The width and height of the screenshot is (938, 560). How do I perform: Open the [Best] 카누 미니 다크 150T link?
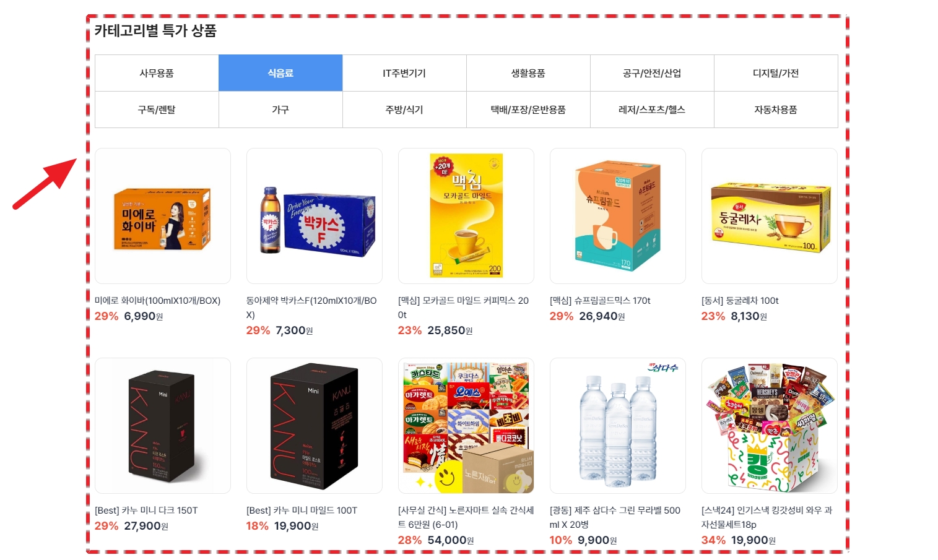[x=146, y=510]
